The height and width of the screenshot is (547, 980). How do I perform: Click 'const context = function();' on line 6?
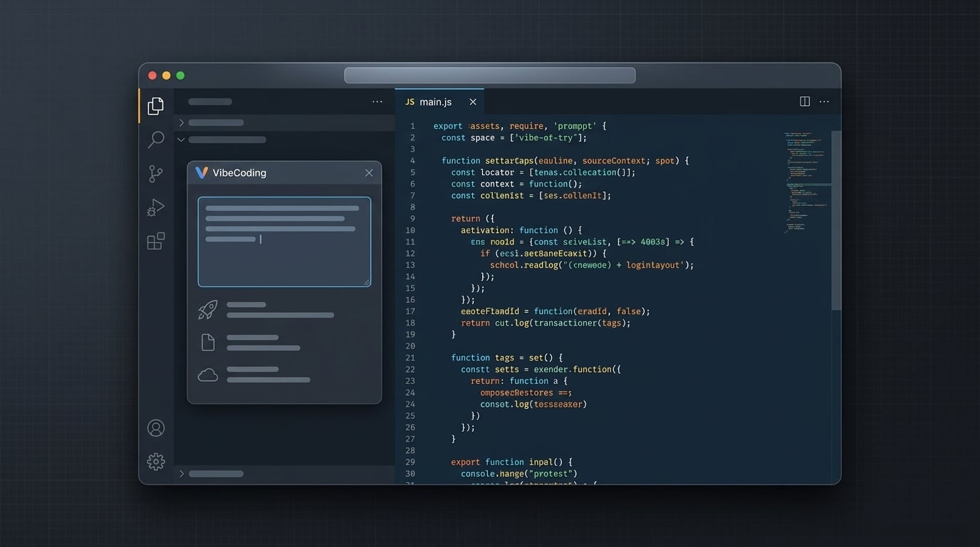(x=517, y=184)
